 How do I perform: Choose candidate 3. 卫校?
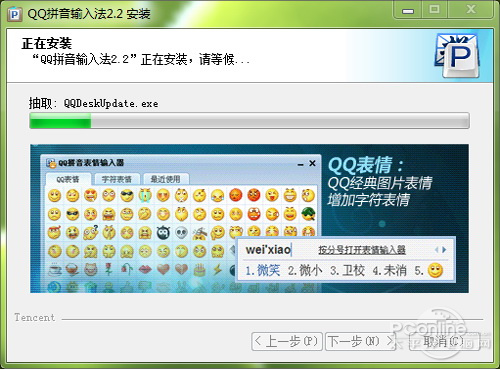tap(347, 270)
